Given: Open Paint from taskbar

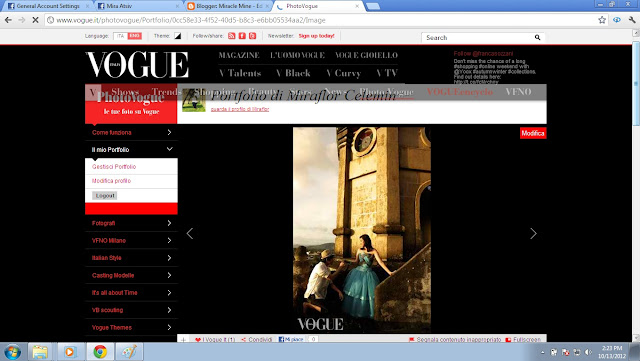Looking at the screenshot, I should click(129, 352).
